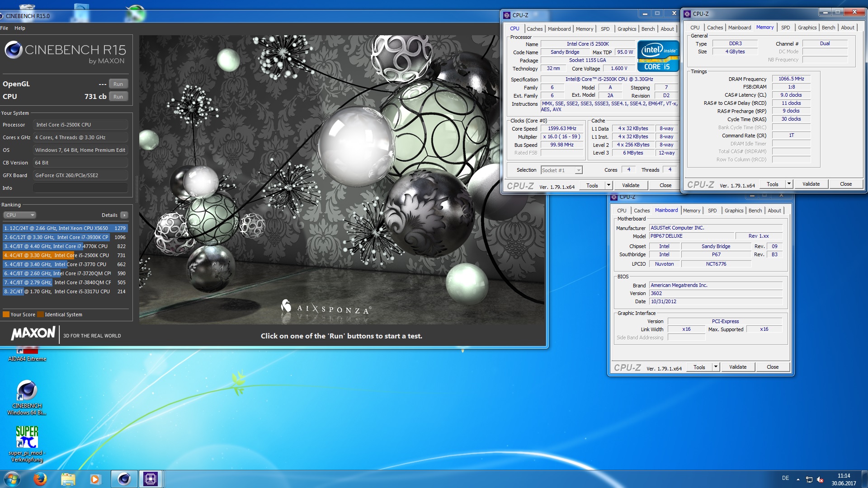
Task: Click the MAXON logo in footer
Action: (33, 334)
